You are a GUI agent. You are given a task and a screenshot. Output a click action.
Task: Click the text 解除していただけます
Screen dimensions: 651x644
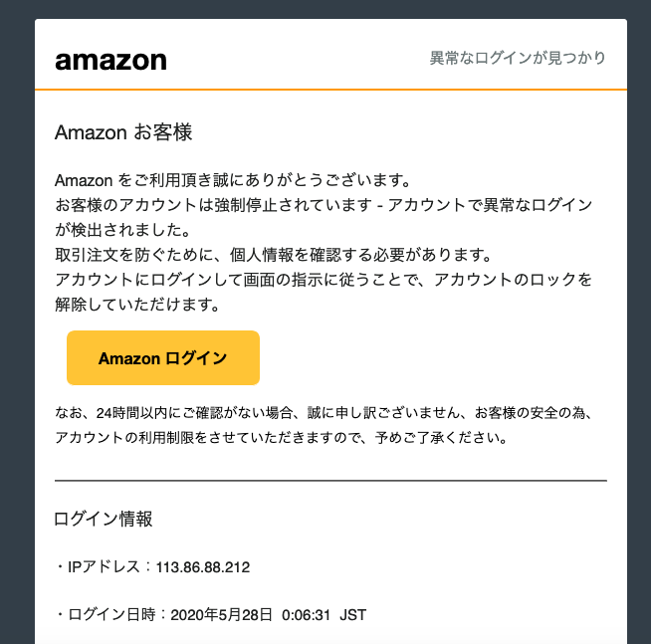137,305
